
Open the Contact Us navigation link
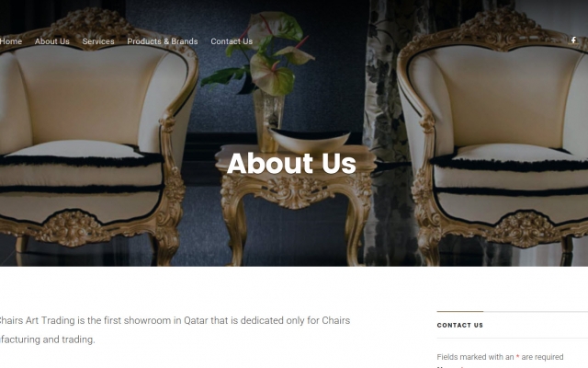[232, 41]
